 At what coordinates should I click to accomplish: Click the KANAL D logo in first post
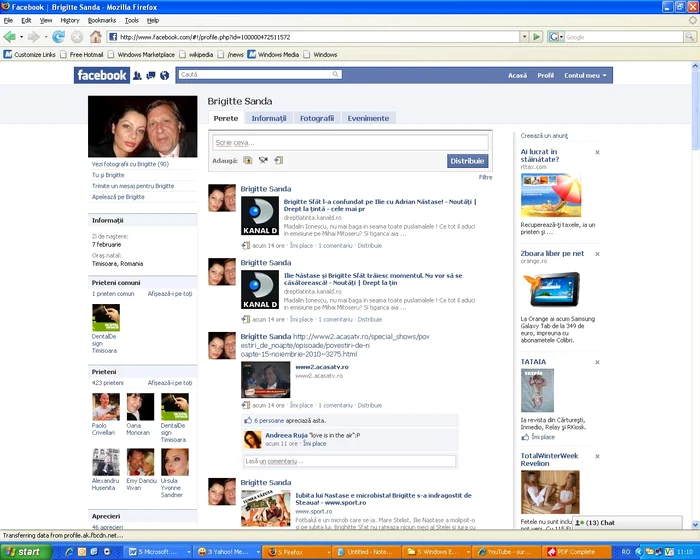point(260,216)
